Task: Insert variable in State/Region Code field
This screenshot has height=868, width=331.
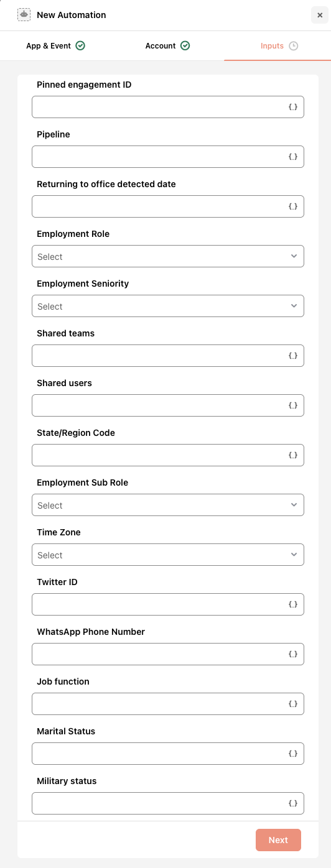Action: (293, 455)
